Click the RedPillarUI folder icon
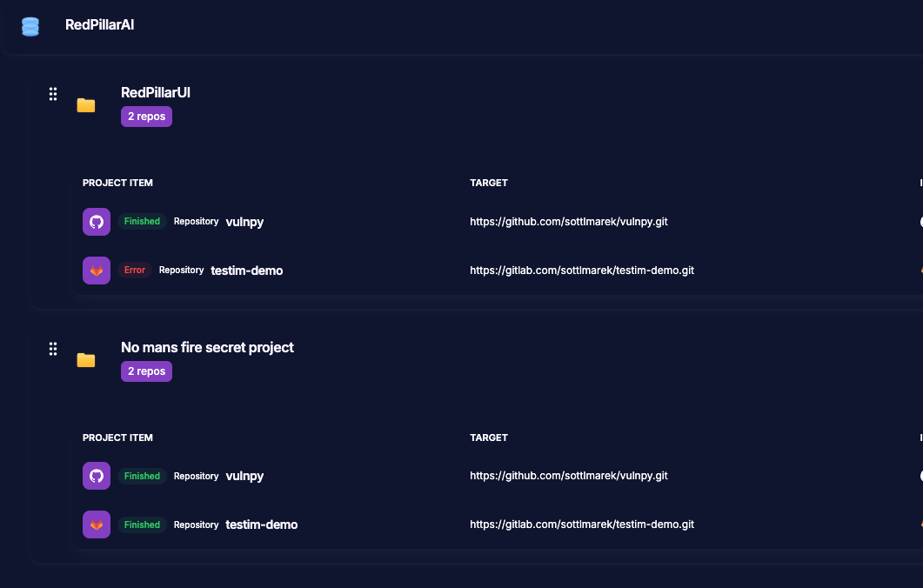Image resolution: width=923 pixels, height=588 pixels. 86,105
